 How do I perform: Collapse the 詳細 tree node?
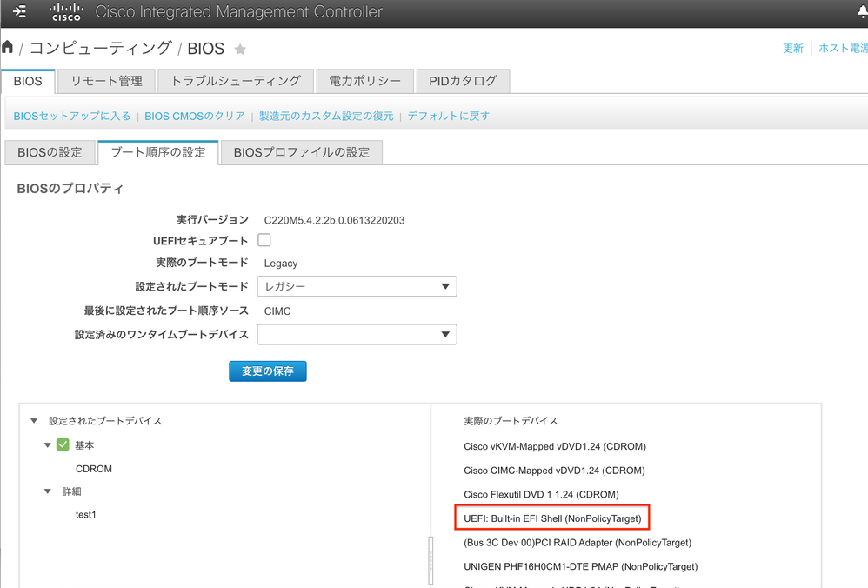pyautogui.click(x=48, y=491)
